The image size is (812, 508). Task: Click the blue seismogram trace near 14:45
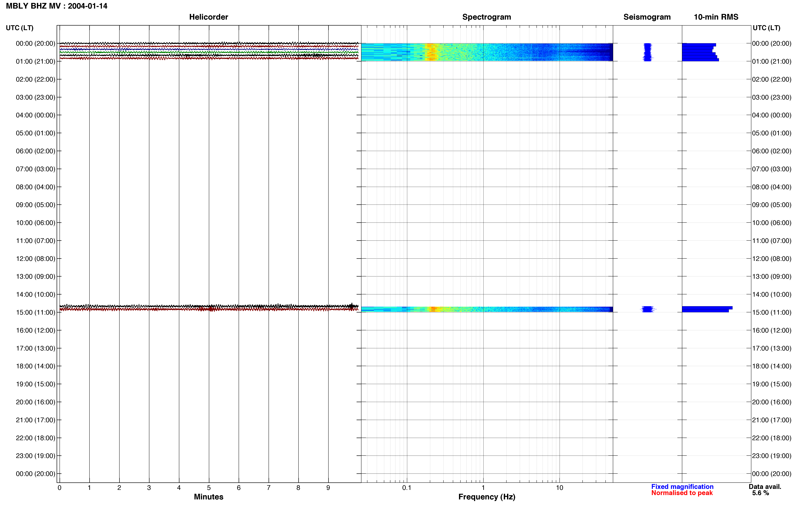pyautogui.click(x=648, y=309)
